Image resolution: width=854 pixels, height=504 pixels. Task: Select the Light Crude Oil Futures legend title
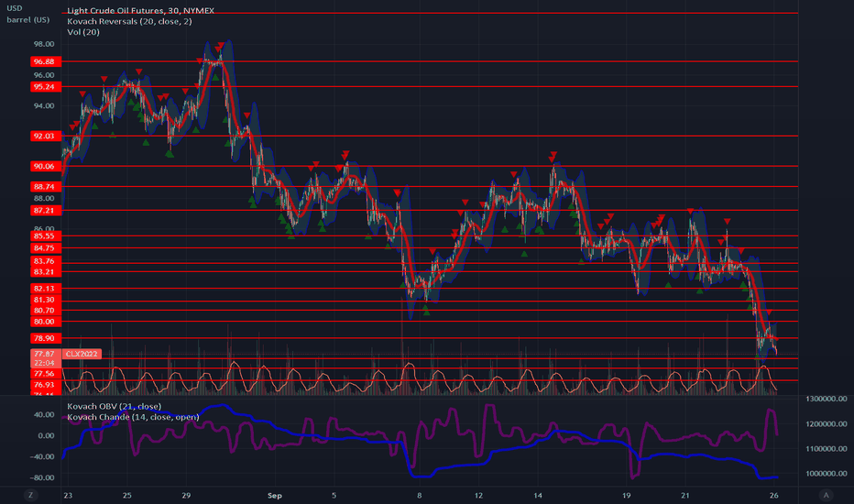(140, 10)
